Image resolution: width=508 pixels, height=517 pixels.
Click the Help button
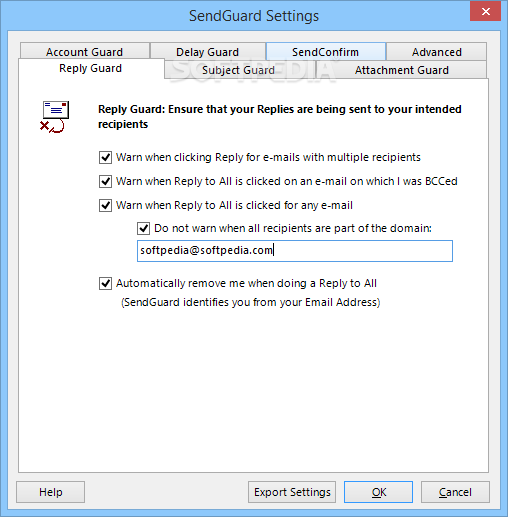pyautogui.click(x=51, y=492)
